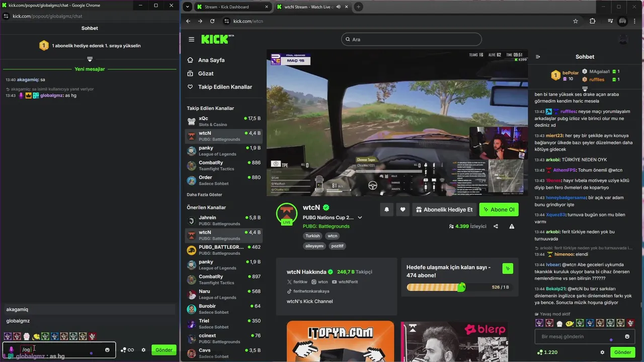The height and width of the screenshot is (362, 644).
Task: Switch to wtcN Stream - Watch Live tab
Action: coord(312,7)
